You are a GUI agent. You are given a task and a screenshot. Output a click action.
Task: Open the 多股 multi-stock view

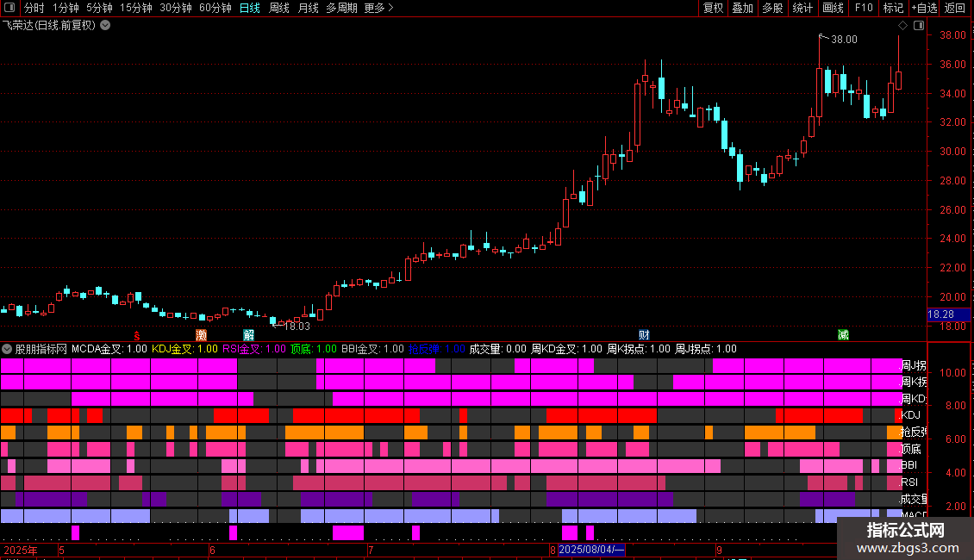click(x=772, y=8)
